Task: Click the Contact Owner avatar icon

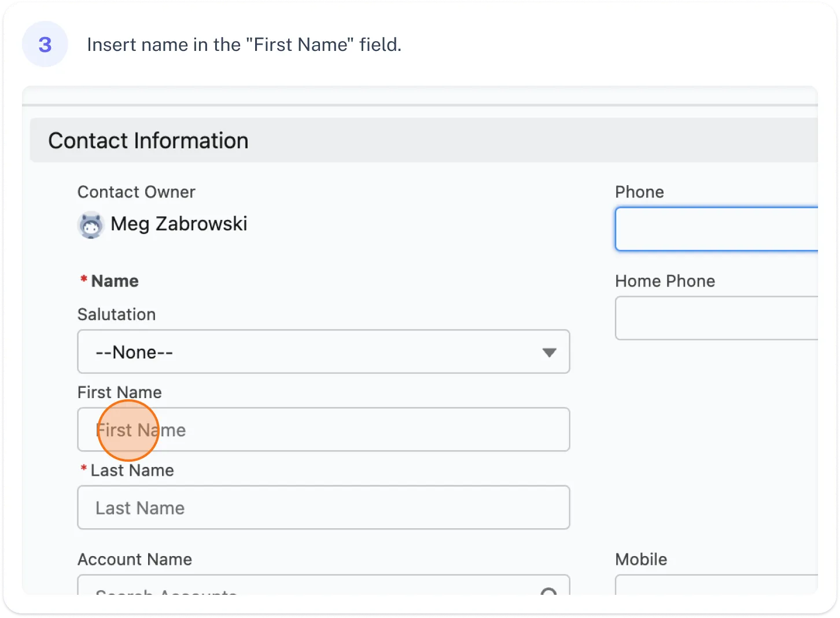Action: (x=90, y=225)
